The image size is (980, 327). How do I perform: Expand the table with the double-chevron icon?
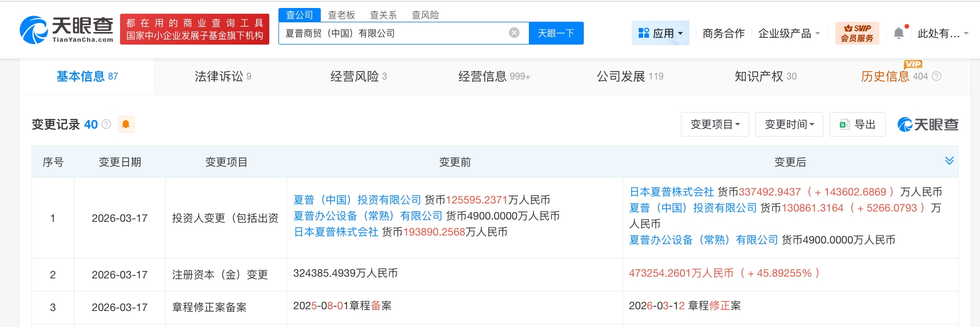(x=949, y=161)
